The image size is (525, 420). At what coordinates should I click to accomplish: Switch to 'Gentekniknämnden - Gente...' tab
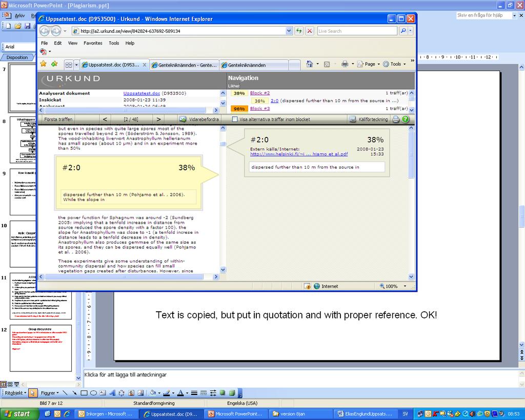tap(185, 65)
